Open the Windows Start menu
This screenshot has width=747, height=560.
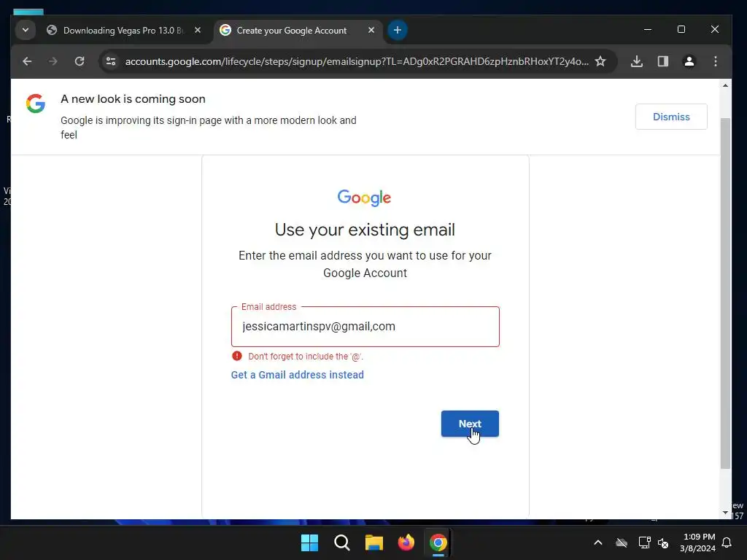(x=309, y=542)
